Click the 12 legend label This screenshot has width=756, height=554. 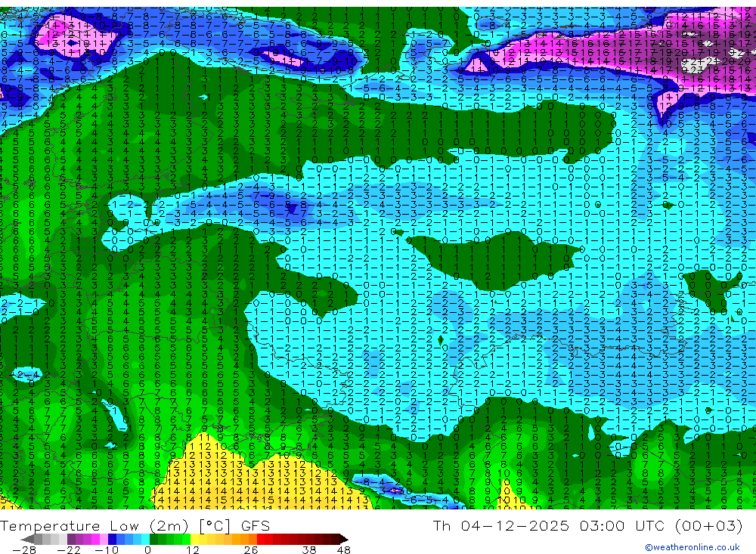(x=193, y=550)
